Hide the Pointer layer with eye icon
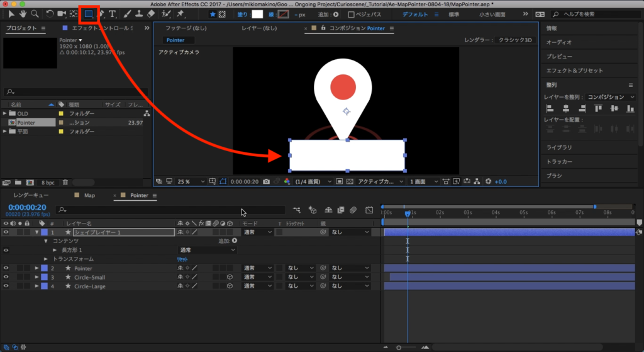This screenshot has height=352, width=644. pyautogui.click(x=6, y=268)
